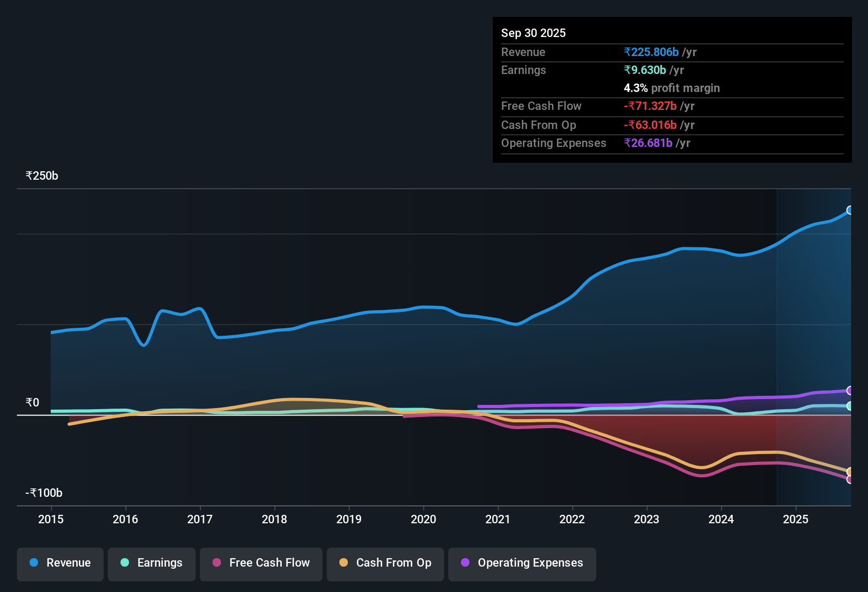Toggle the Revenue series visibility
Viewport: 868px width, 592px height.
point(60,563)
